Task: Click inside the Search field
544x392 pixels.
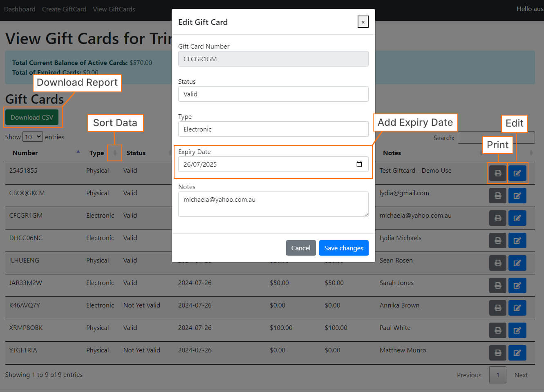Action: click(x=496, y=138)
